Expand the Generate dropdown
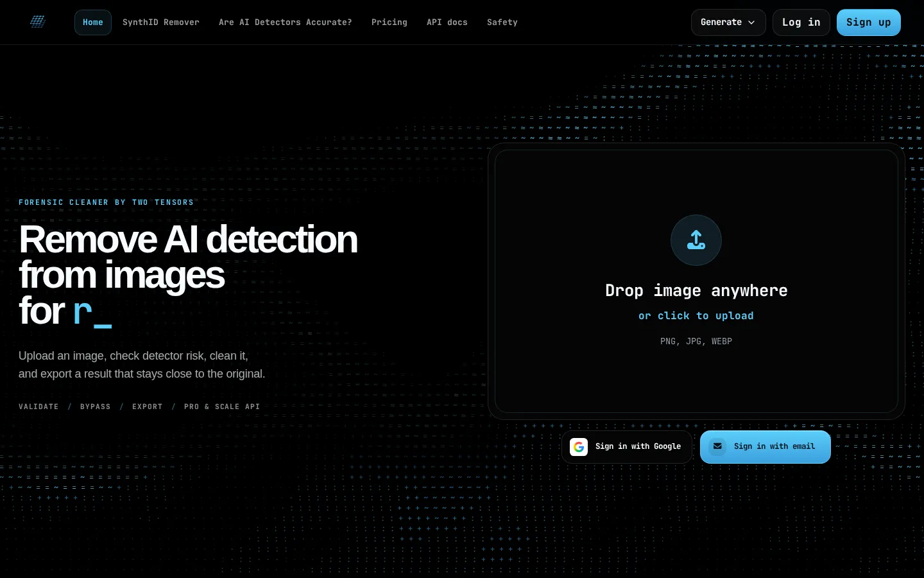924x578 pixels. coord(728,22)
